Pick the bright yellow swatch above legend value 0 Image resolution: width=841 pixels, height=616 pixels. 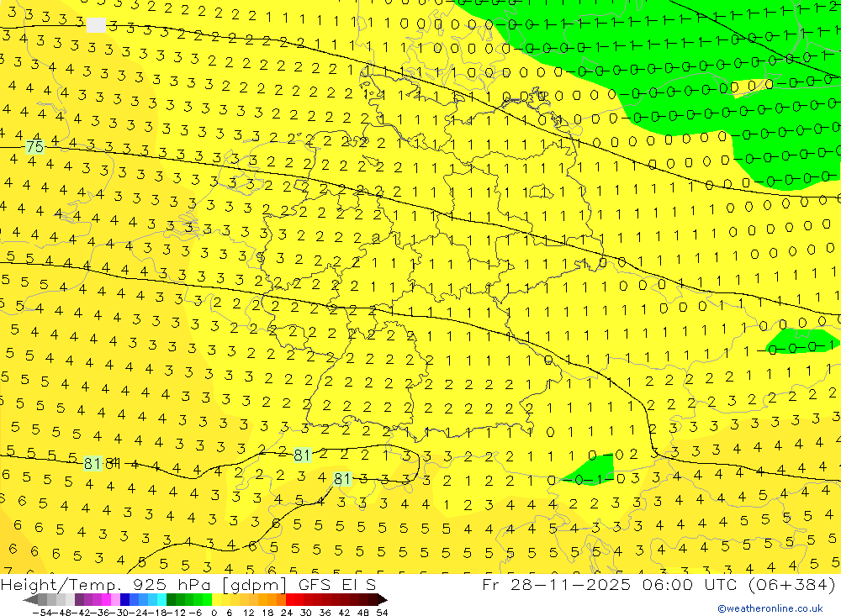(x=216, y=599)
